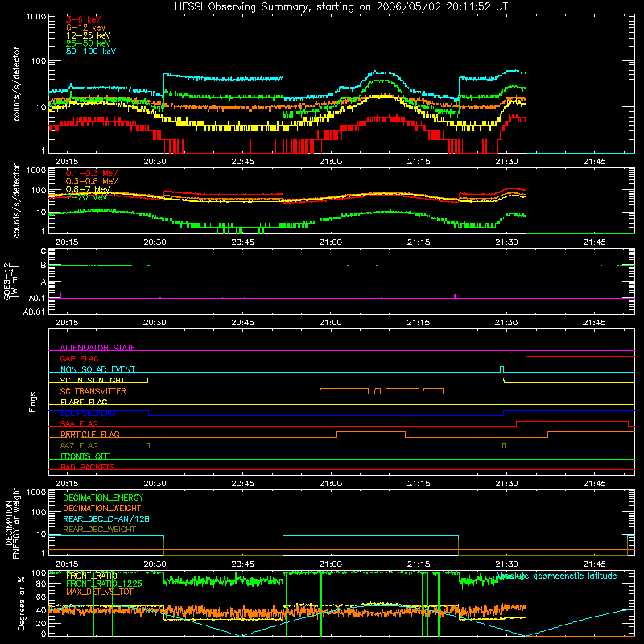Pick the 12-25 keV legend label
The width and height of the screenshot is (644, 644).
88,35
